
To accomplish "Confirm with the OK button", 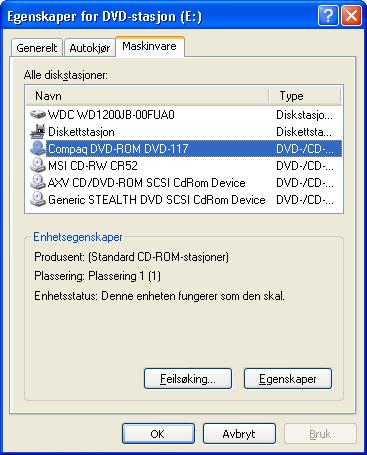I will (x=158, y=434).
